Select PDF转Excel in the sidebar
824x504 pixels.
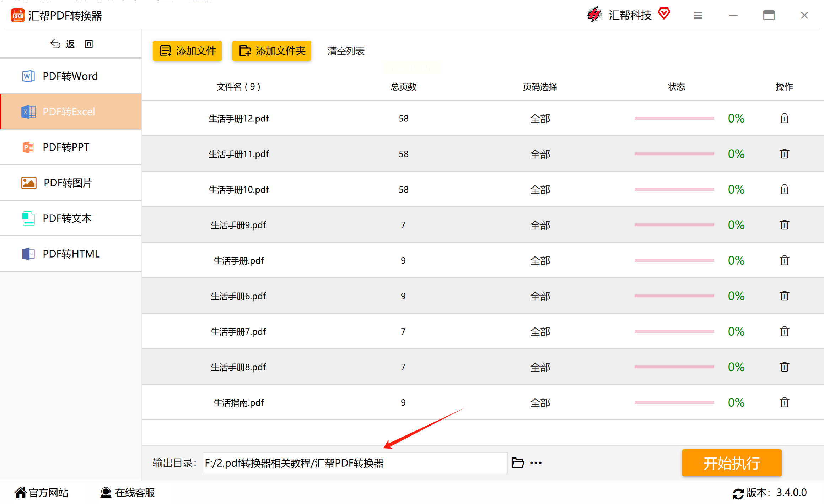pyautogui.click(x=71, y=112)
